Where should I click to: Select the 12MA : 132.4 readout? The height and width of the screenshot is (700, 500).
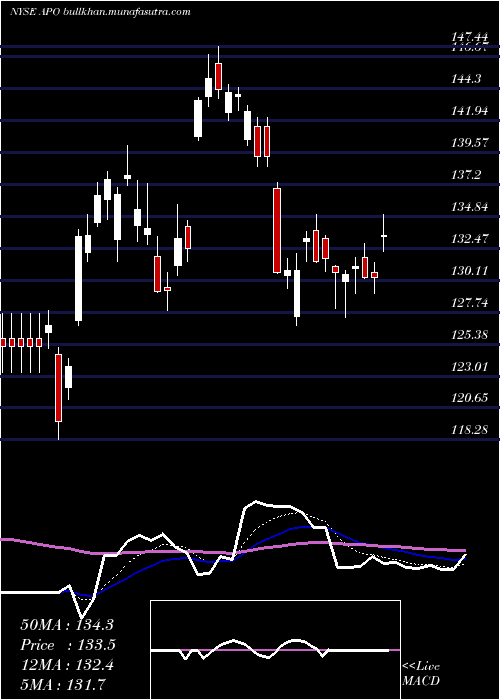tap(67, 665)
